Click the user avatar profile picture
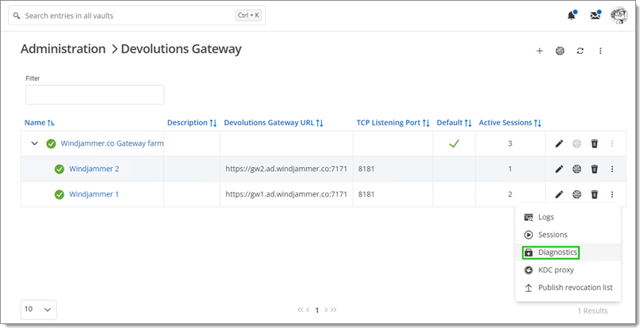 pos(619,16)
